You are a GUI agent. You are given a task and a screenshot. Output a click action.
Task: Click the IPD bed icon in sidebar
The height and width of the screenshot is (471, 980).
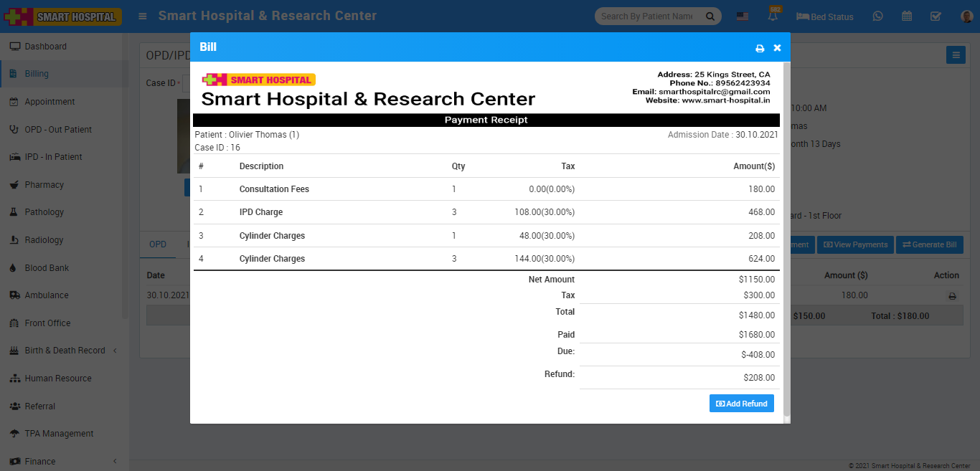point(14,157)
